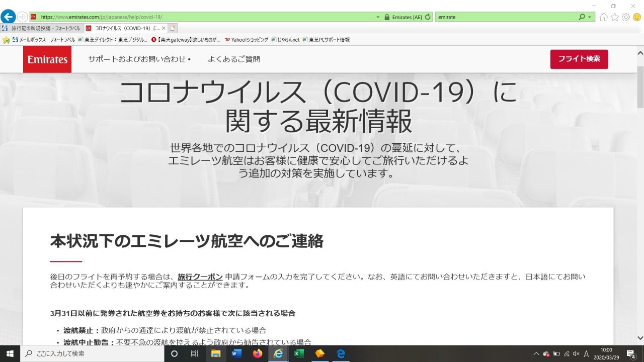Open a new blank tab
Viewport: 644px width, 362px height.
click(x=173, y=28)
